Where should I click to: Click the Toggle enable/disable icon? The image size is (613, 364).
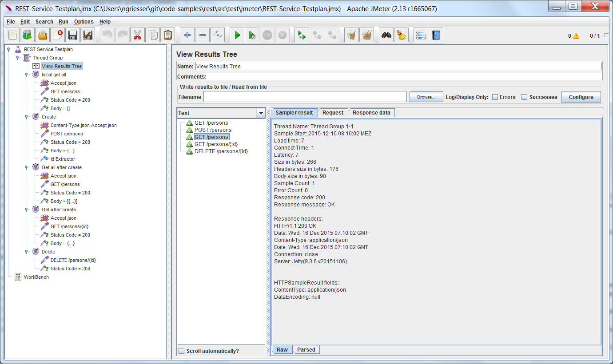click(x=217, y=35)
